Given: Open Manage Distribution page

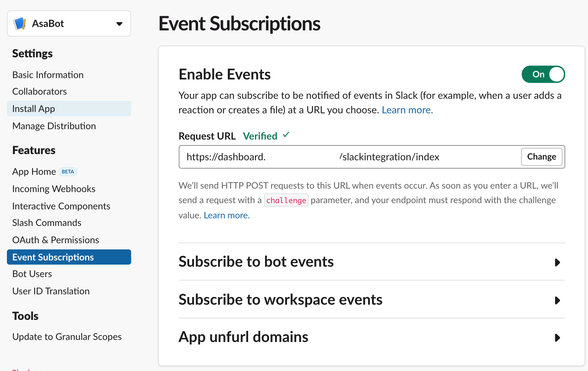Looking at the screenshot, I should 54,126.
